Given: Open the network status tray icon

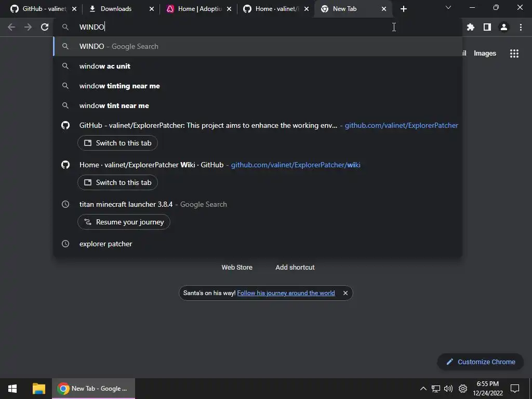Looking at the screenshot, I should [436, 389].
